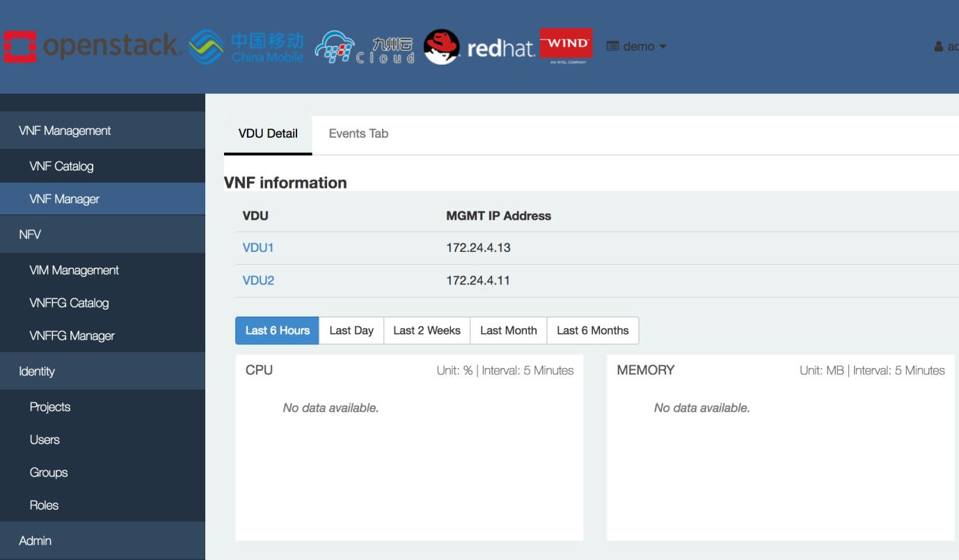Screen dimensions: 959x560
Task: Select the Last Day time range
Action: pos(351,330)
